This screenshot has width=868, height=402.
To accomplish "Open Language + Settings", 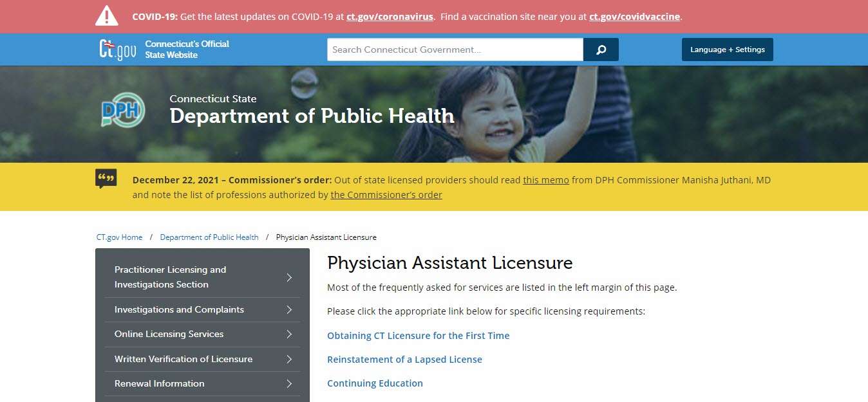I will click(727, 49).
